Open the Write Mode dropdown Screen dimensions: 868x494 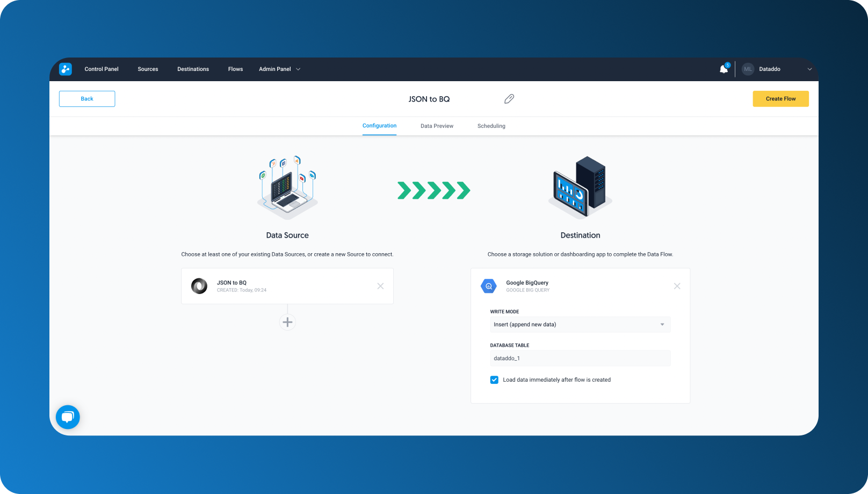pyautogui.click(x=580, y=325)
